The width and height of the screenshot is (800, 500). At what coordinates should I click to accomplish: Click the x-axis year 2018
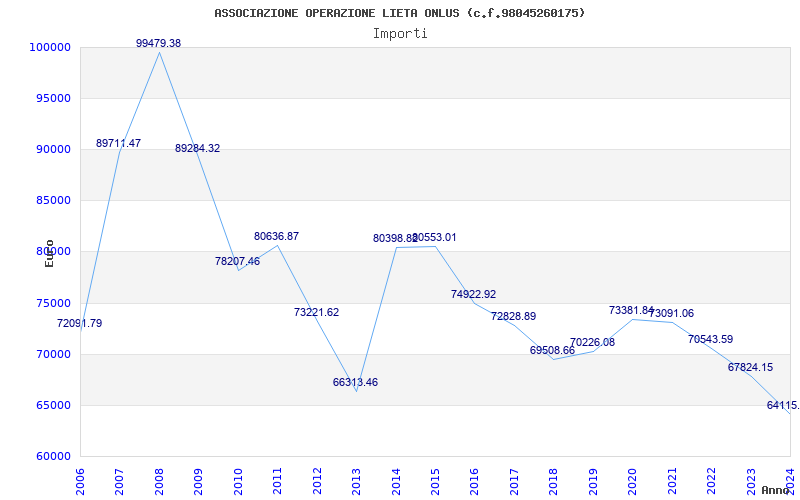554,481
